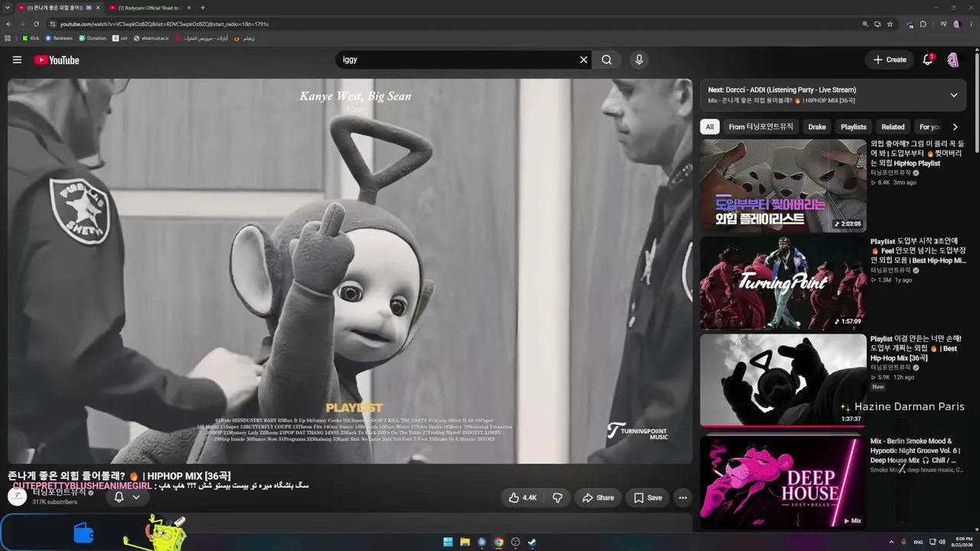Go back to the previous page
The width and height of the screenshot is (980, 551).
coord(8,24)
